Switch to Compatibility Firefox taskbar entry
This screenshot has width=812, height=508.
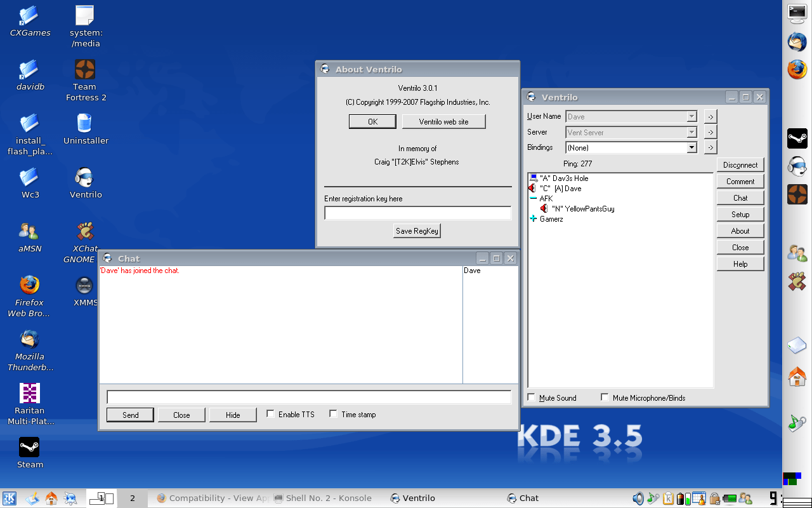pyautogui.click(x=211, y=498)
